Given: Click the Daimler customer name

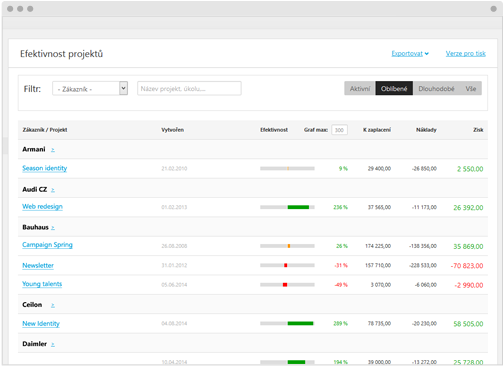Looking at the screenshot, I should [34, 344].
